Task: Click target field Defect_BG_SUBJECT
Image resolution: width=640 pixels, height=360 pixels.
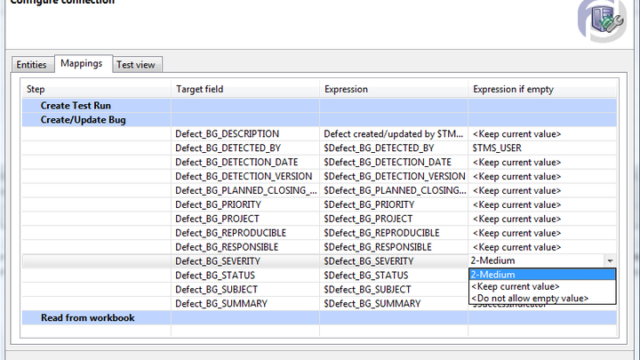Action: tap(217, 289)
